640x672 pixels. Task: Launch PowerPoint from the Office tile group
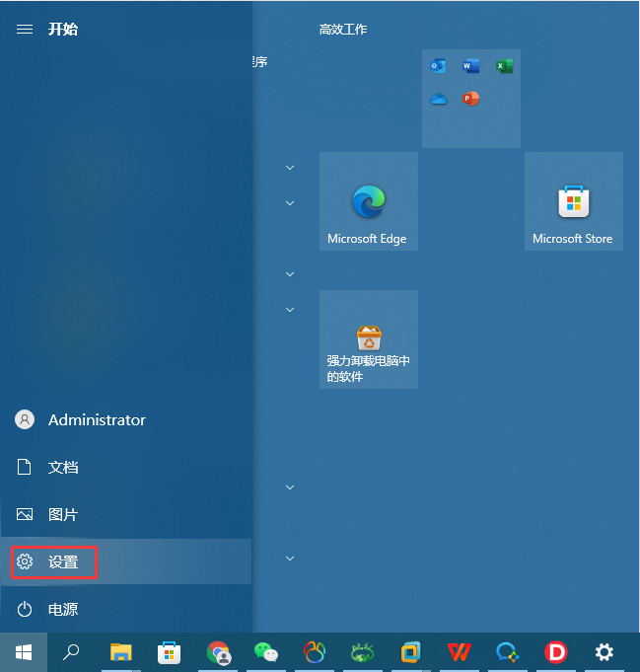[x=471, y=99]
